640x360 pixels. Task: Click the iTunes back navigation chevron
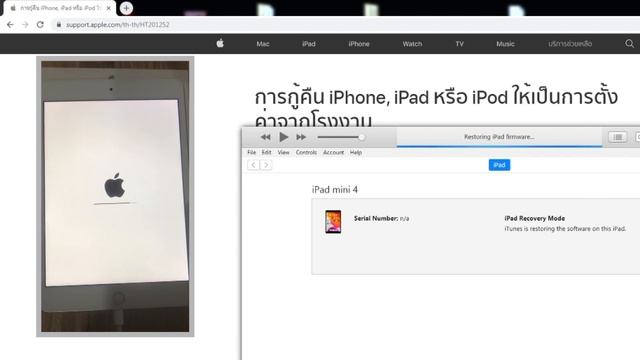tap(253, 165)
